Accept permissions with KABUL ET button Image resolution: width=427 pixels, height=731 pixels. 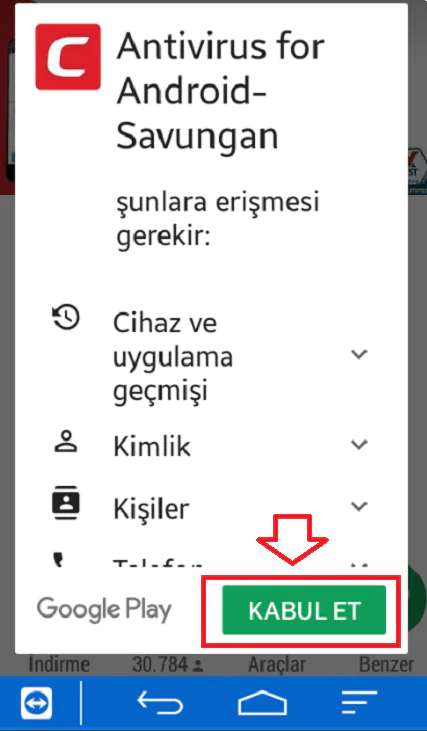304,610
